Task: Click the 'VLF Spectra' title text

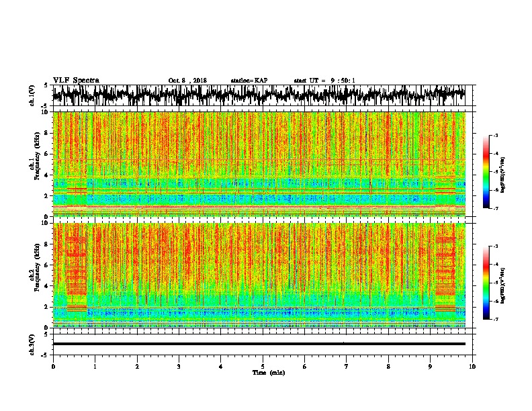Action: 76,80
